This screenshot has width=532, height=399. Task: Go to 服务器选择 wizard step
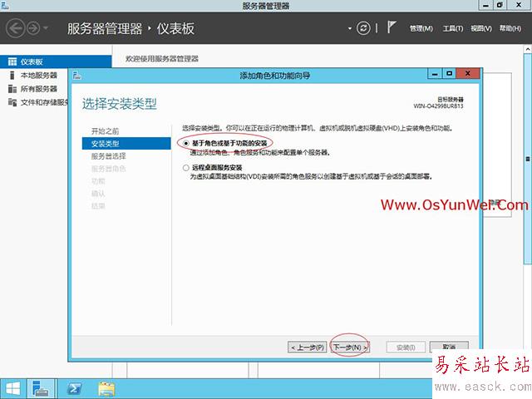[x=109, y=156]
